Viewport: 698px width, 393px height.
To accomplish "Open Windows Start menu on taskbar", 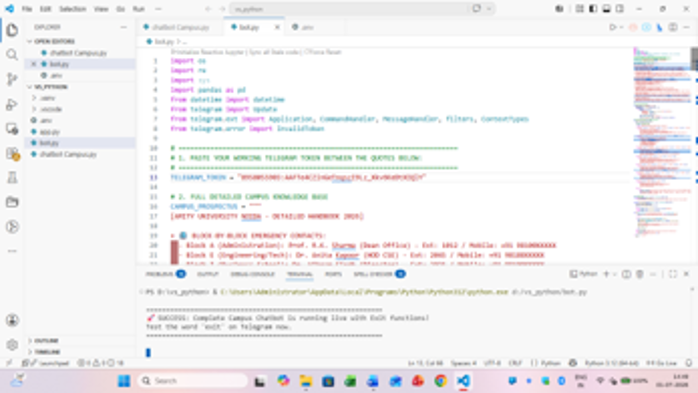I will (124, 381).
